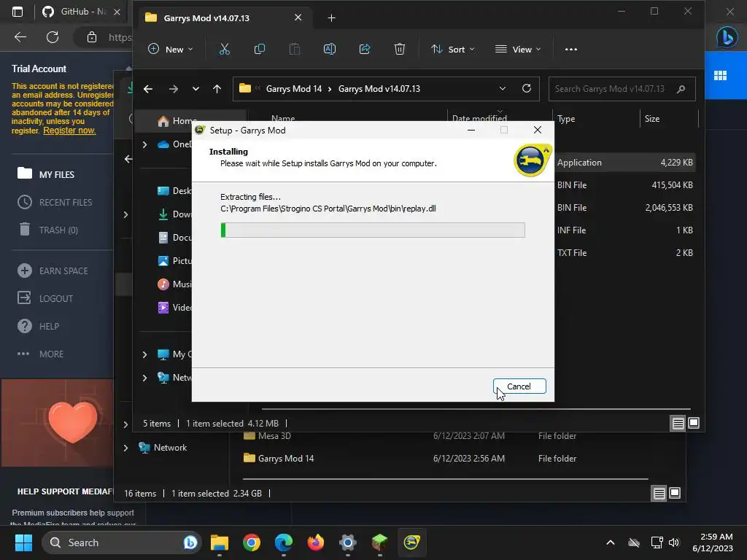
Task: Select the INF File row
Action: (x=624, y=230)
